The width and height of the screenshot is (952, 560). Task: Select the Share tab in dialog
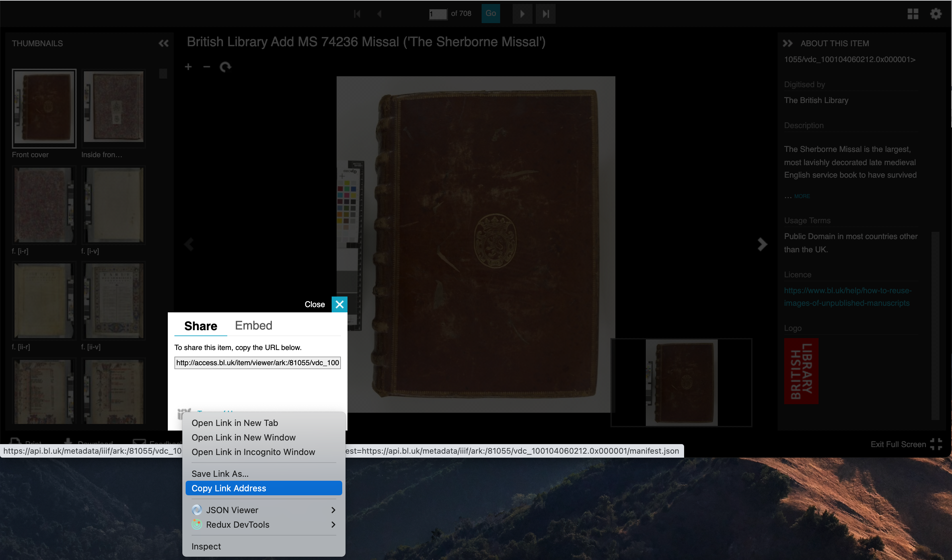200,325
